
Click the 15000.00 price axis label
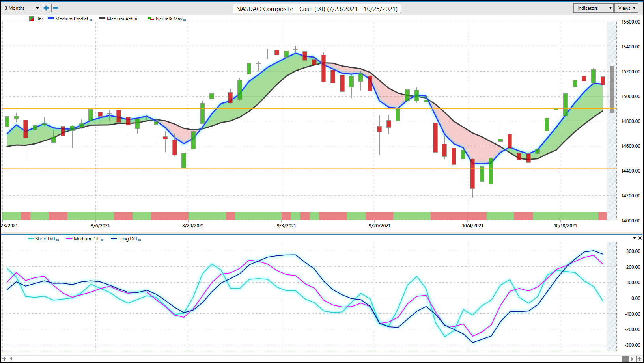tap(631, 97)
